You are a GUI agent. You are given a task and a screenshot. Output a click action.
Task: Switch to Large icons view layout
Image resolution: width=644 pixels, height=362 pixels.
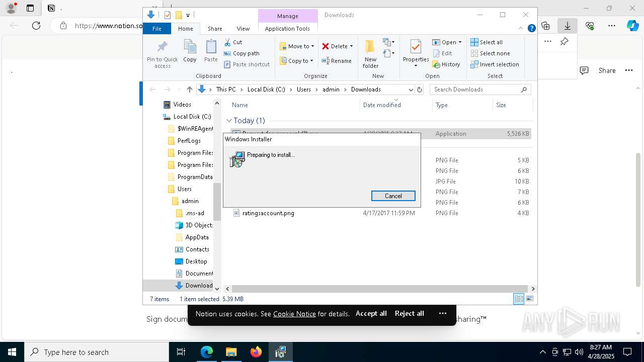pos(529,299)
